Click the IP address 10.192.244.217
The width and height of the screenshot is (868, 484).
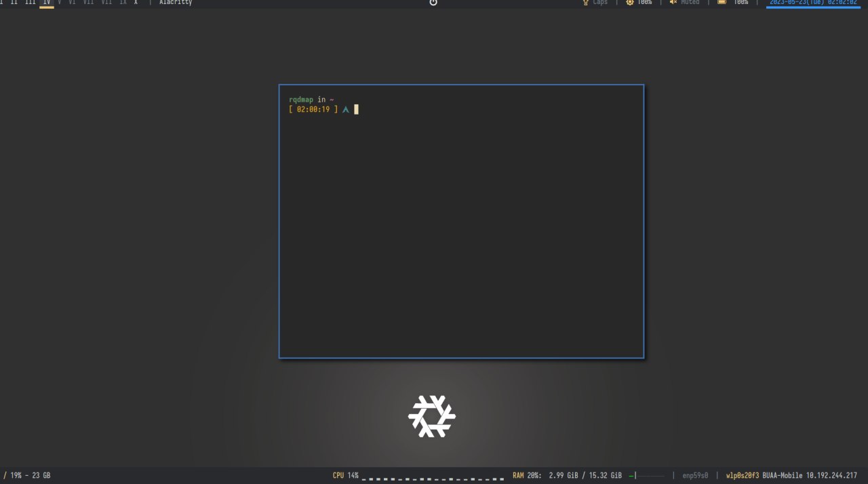pos(831,476)
